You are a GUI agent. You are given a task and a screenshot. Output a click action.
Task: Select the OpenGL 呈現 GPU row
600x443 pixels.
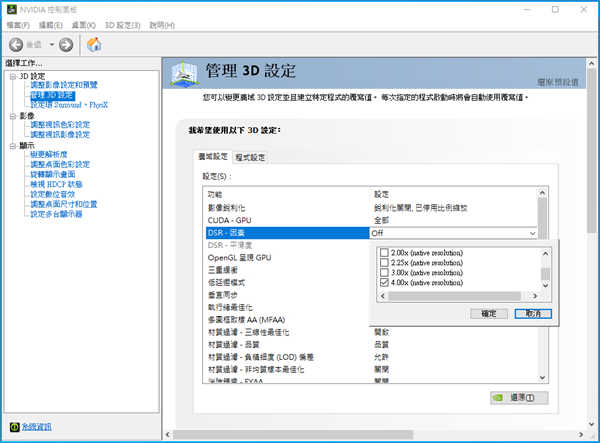point(287,258)
